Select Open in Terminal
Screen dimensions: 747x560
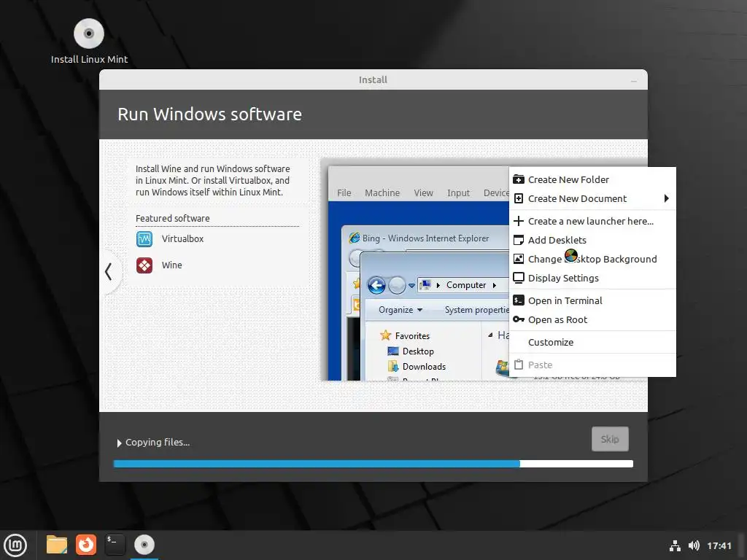(x=592, y=300)
